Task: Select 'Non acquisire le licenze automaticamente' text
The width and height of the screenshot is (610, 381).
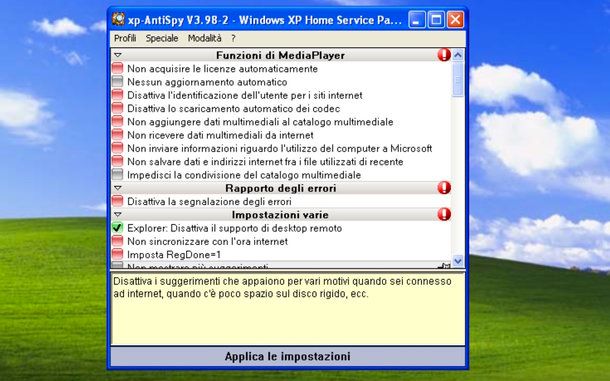Action: tap(223, 69)
